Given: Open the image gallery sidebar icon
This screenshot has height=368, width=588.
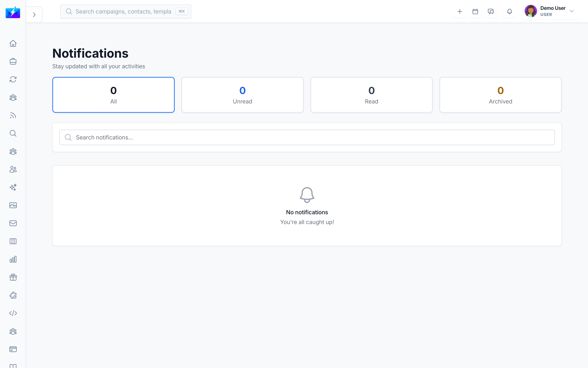Looking at the screenshot, I should [13, 205].
